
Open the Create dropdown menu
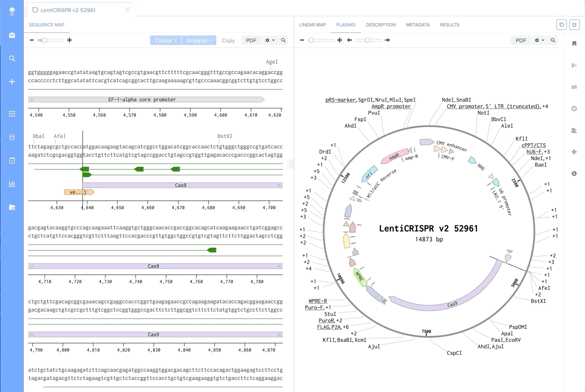pos(166,40)
